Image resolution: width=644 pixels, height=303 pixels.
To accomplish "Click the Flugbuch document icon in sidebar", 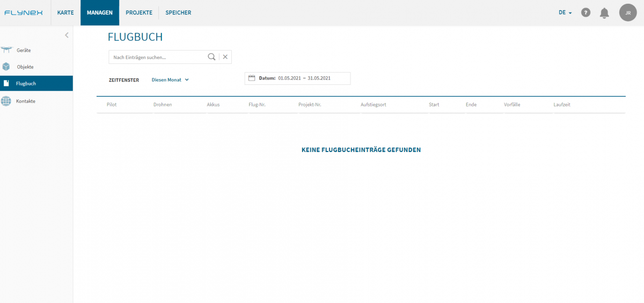I will [x=6, y=83].
